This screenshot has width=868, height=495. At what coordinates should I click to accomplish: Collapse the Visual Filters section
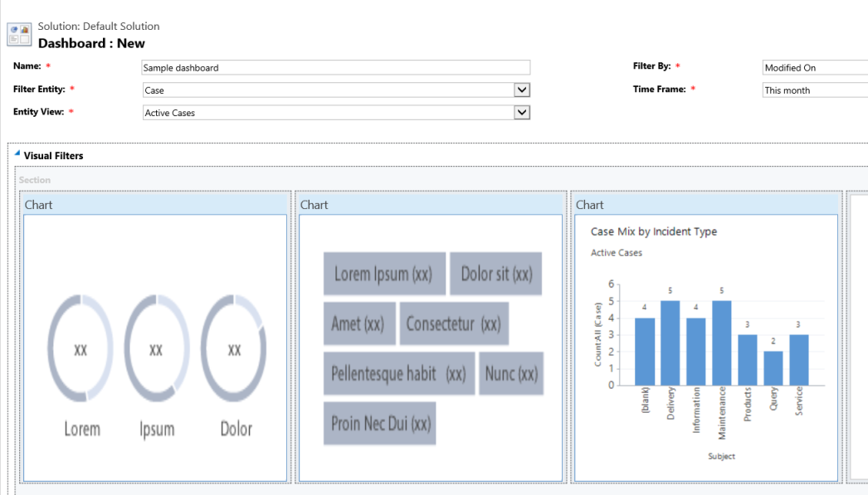(17, 155)
